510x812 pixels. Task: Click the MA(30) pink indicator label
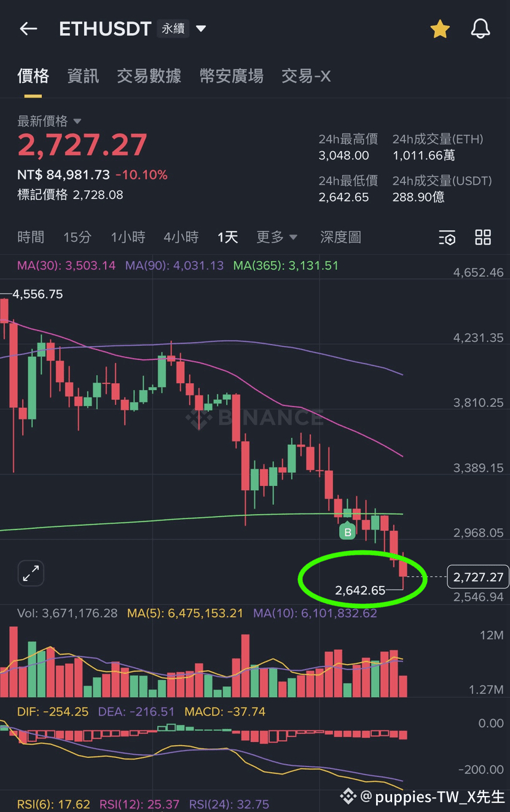pyautogui.click(x=66, y=266)
